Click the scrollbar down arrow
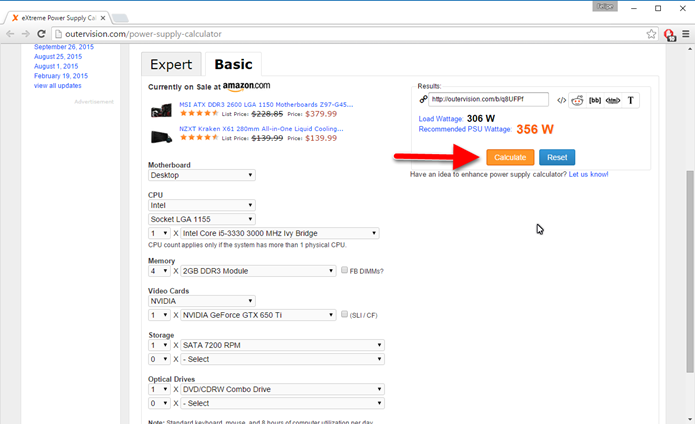Viewport: 695px width, 424px height. pyautogui.click(x=690, y=420)
